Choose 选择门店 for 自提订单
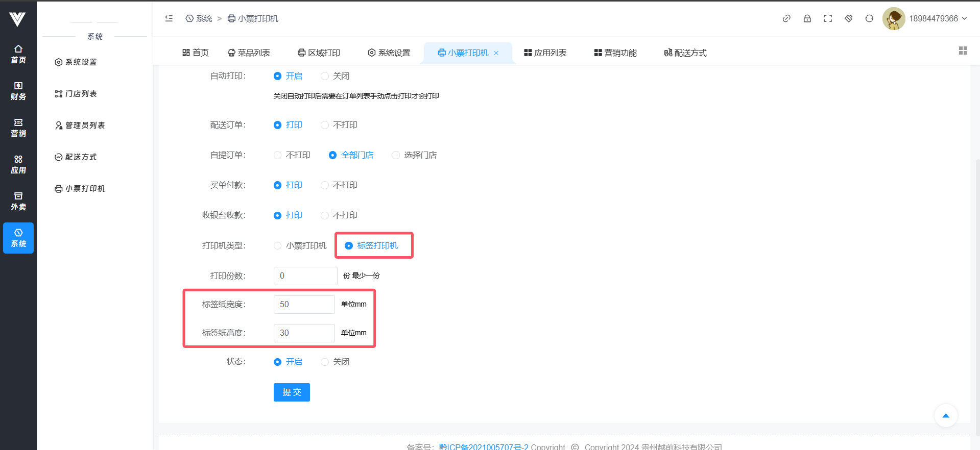The image size is (980, 450). click(396, 155)
